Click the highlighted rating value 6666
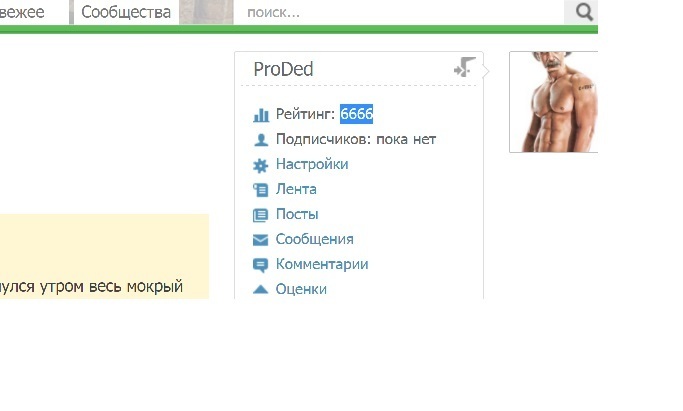Viewport: 683px width, 411px height. pyautogui.click(x=356, y=114)
